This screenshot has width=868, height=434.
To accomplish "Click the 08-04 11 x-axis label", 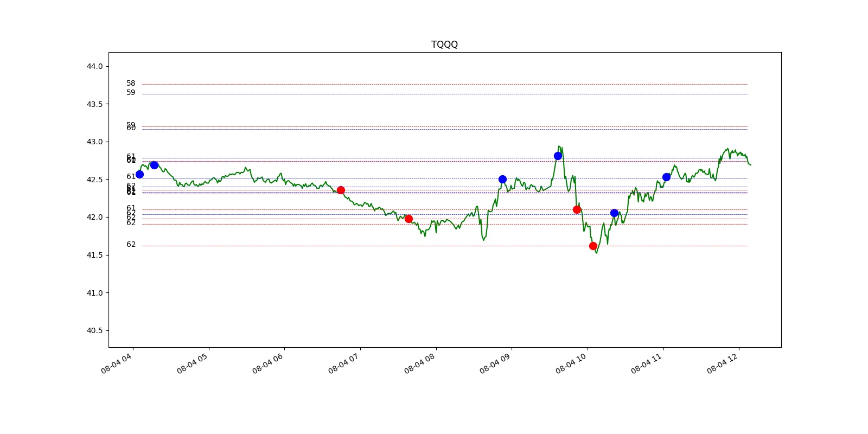I will point(647,363).
